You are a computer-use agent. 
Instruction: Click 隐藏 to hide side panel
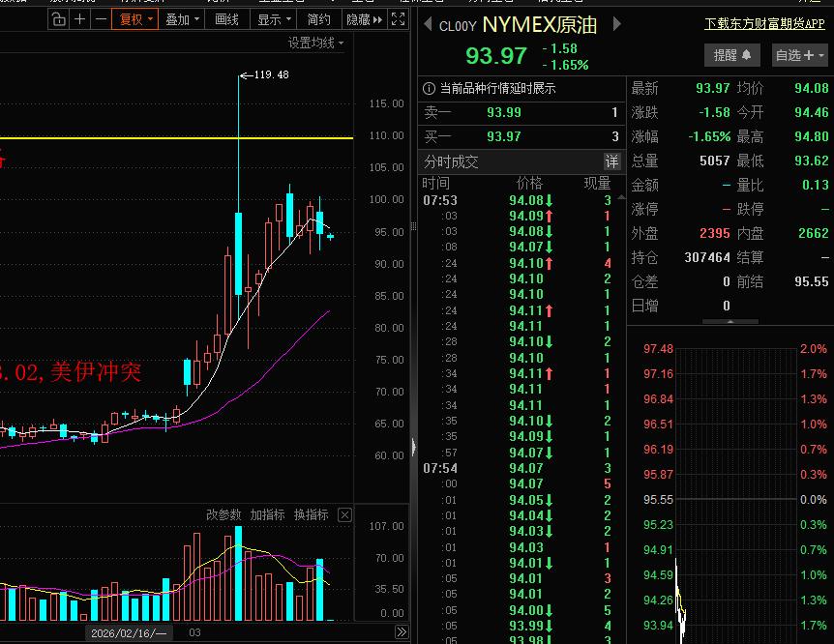click(x=365, y=19)
